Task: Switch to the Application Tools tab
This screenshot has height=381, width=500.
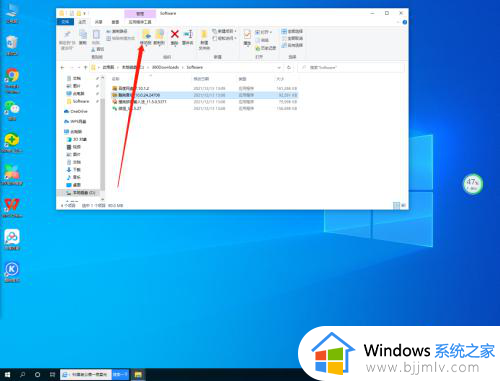Action: click(140, 22)
